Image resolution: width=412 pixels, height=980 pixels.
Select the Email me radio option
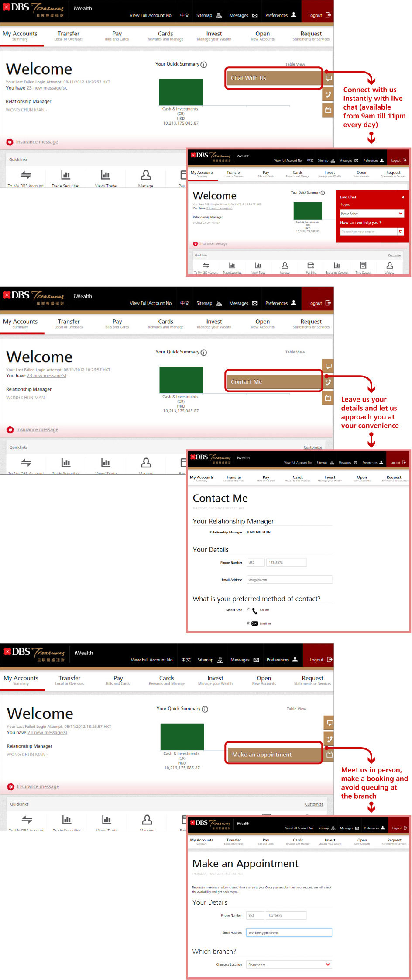[248, 623]
